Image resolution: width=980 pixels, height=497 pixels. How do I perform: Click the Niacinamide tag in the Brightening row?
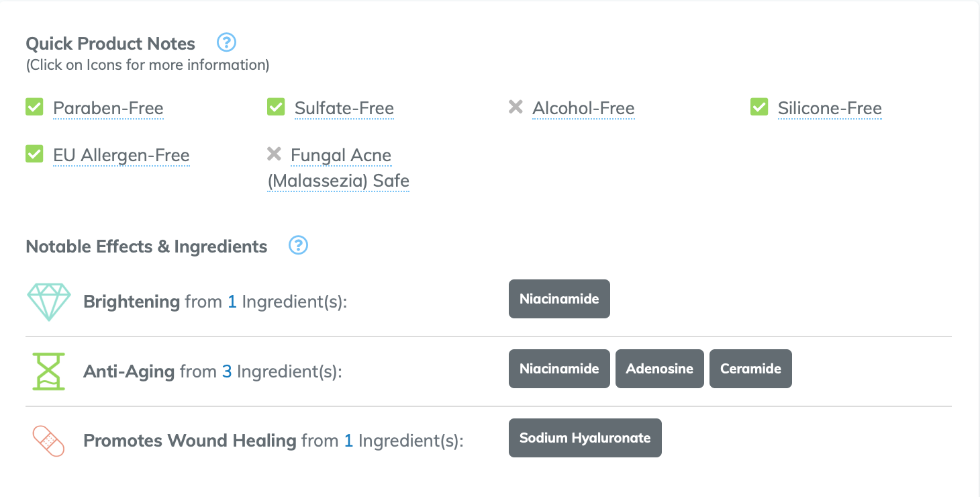[559, 299]
